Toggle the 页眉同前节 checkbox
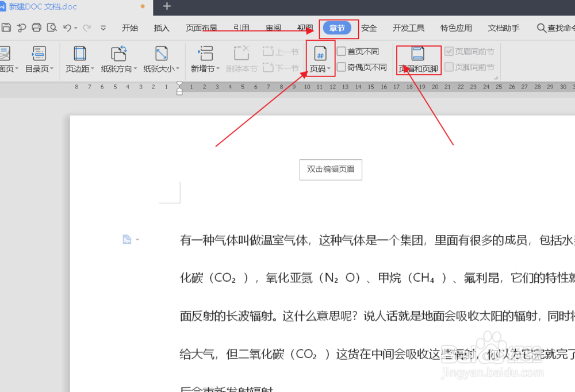Image resolution: width=575 pixels, height=392 pixels. [449, 51]
